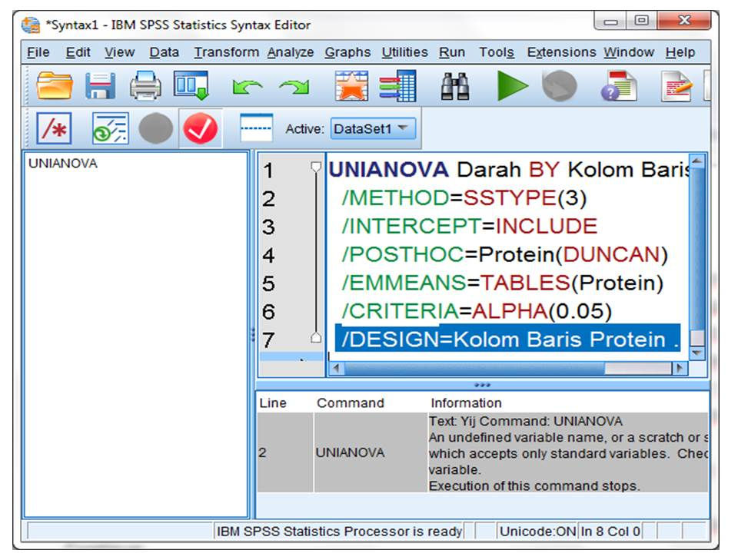Click the vertical scrollbar thumb
This screenshot has width=738, height=560.
click(697, 248)
